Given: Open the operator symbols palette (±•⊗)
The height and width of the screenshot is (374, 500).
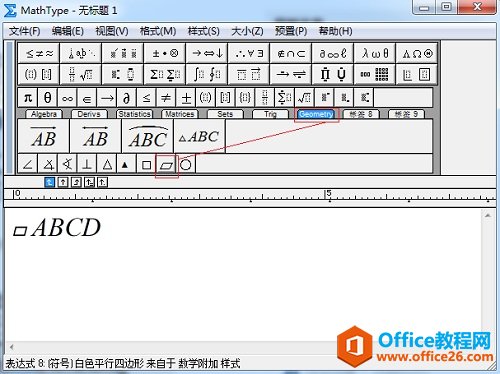Looking at the screenshot, I should coord(165,53).
